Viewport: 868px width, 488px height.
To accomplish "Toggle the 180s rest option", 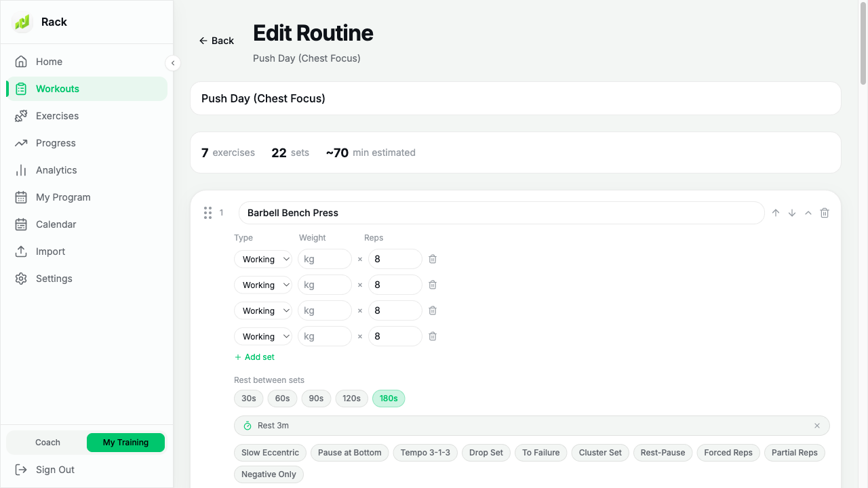I will pos(389,399).
